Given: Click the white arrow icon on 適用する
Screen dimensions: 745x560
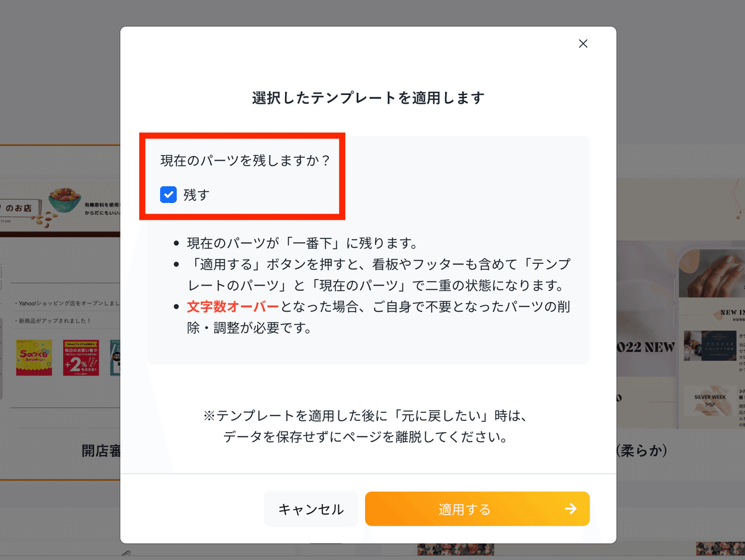Looking at the screenshot, I should 571,509.
